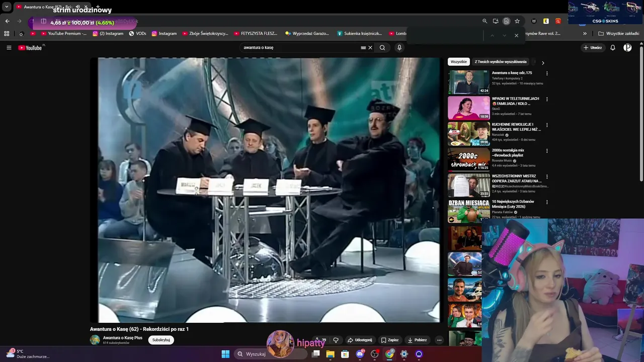Open options for Awantura o kasę odc.175
Screen dimensions: 644x362
click(547, 73)
